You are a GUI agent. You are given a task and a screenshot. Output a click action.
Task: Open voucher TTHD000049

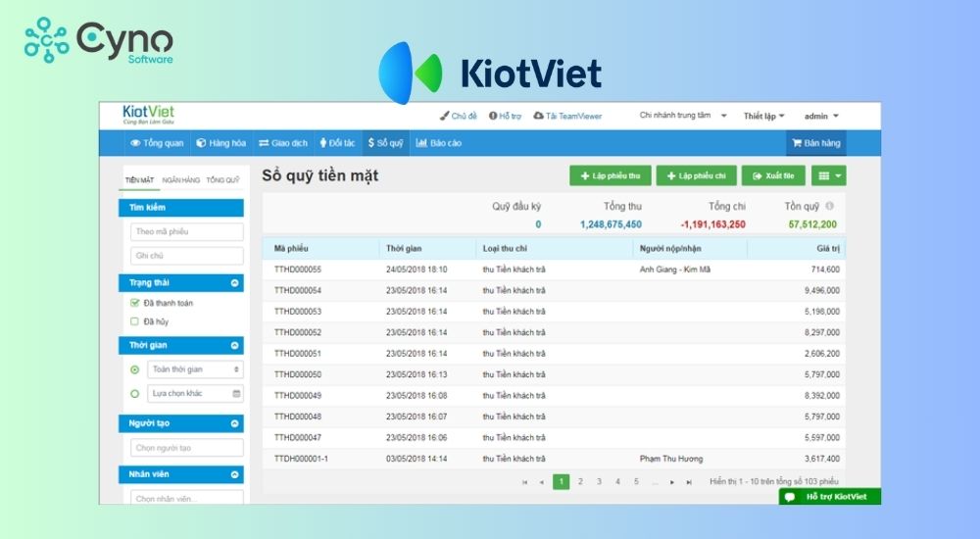pyautogui.click(x=298, y=396)
